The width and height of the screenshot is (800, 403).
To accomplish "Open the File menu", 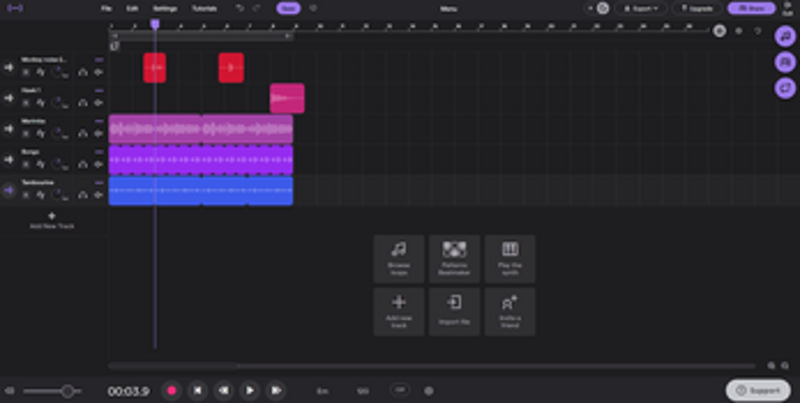I will point(106,9).
